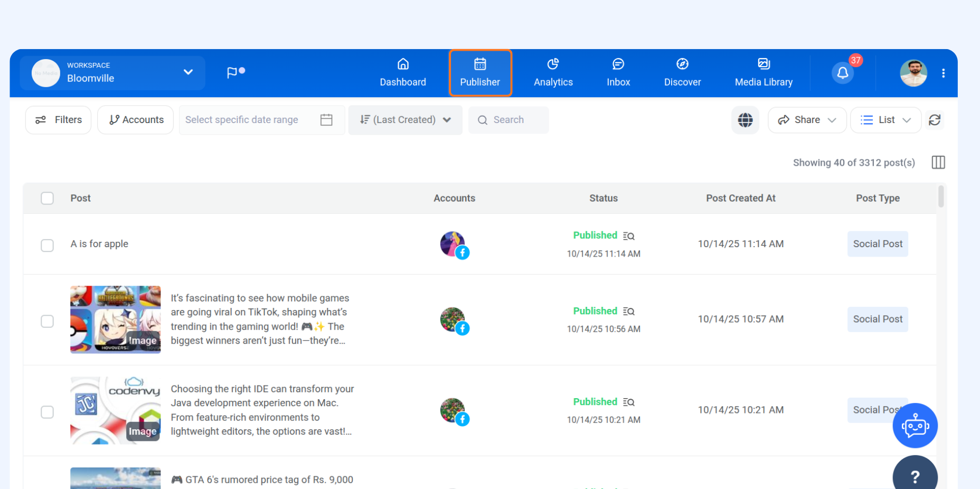Click the Status column header
Image resolution: width=980 pixels, height=489 pixels.
point(604,198)
